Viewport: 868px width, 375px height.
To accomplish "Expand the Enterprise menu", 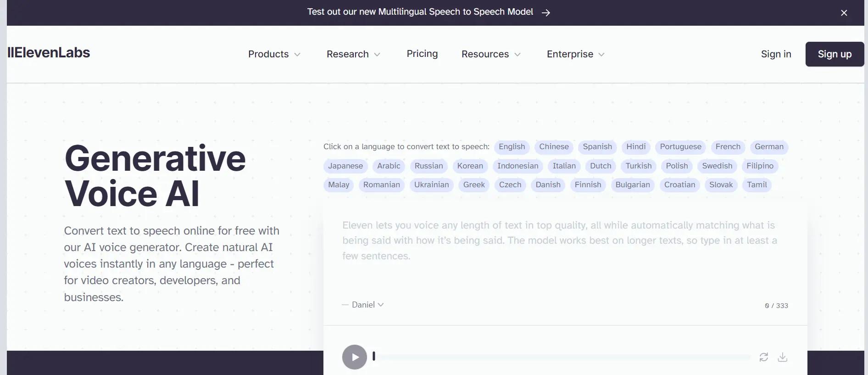I will pos(576,54).
